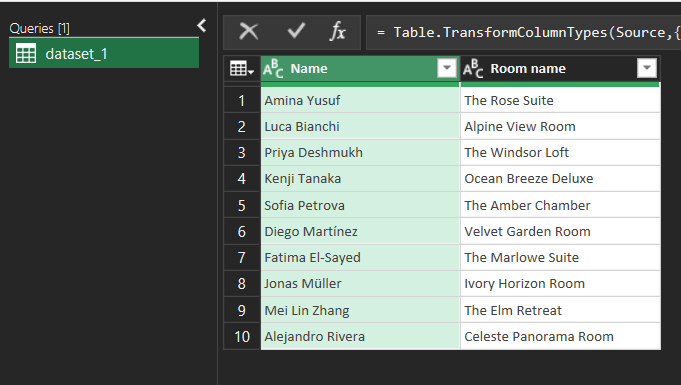Click the Jonas Müller cell
The width and height of the screenshot is (681, 385).
click(x=360, y=284)
